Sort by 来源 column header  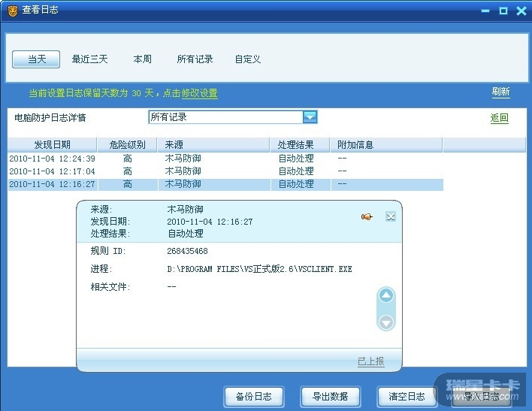coord(213,145)
